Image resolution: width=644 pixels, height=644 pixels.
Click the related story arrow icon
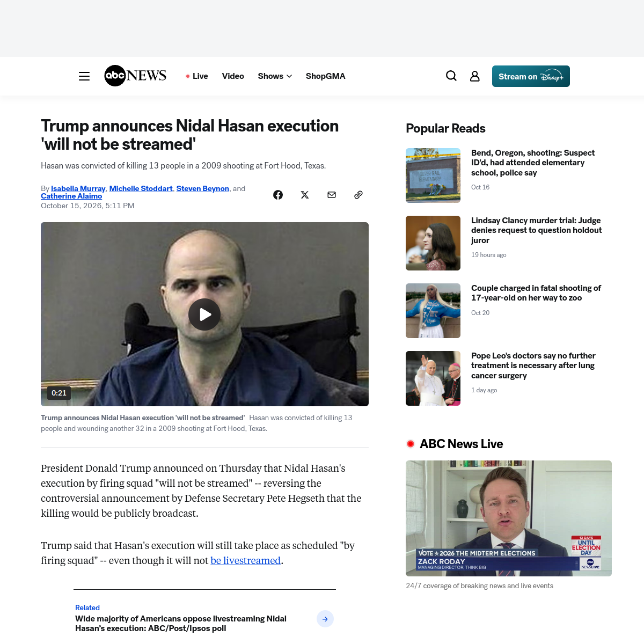pyautogui.click(x=325, y=619)
